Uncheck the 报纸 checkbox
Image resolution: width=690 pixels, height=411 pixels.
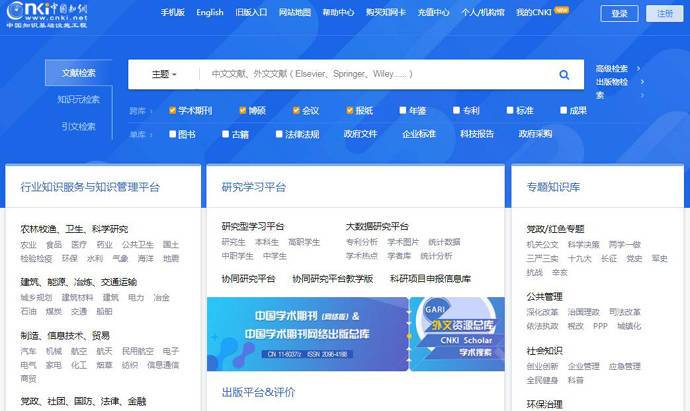350,110
